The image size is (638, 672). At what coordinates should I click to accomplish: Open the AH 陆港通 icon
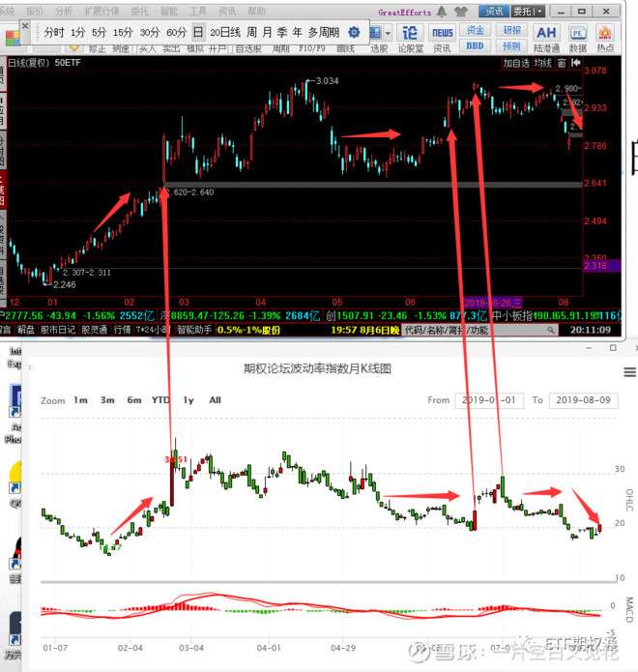[546, 39]
